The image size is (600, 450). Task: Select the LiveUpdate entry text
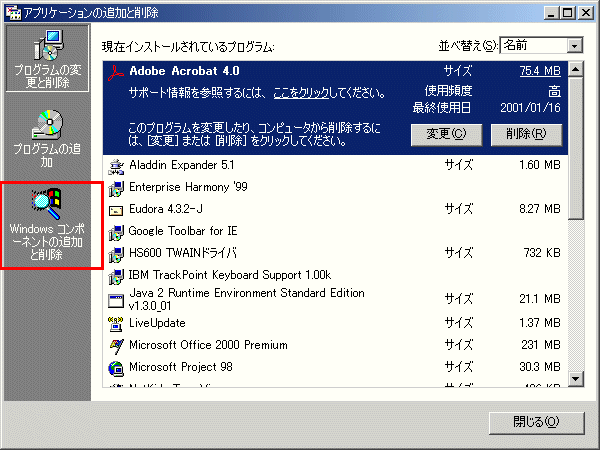click(157, 323)
